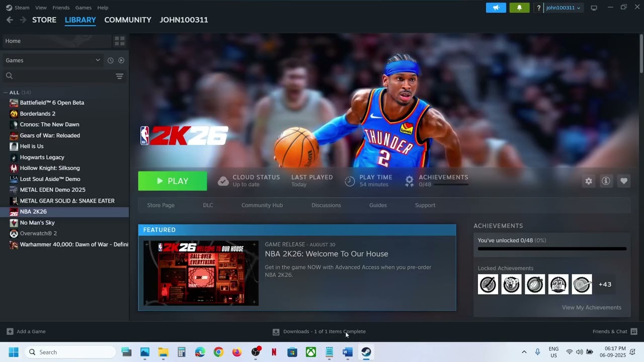644x362 pixels.
Task: Open the announcements megaphone icon
Action: coord(496,8)
